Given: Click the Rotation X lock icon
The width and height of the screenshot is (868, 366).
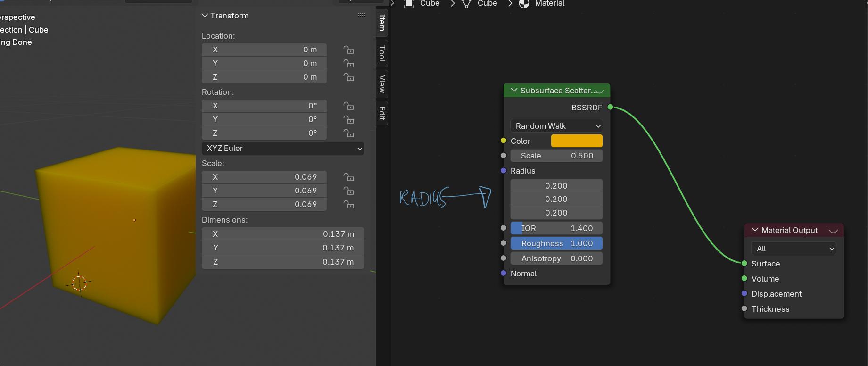Looking at the screenshot, I should 348,106.
